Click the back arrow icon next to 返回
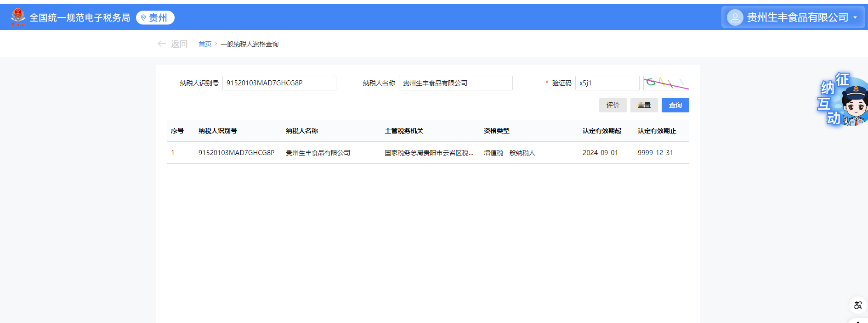This screenshot has height=323, width=868. point(161,44)
